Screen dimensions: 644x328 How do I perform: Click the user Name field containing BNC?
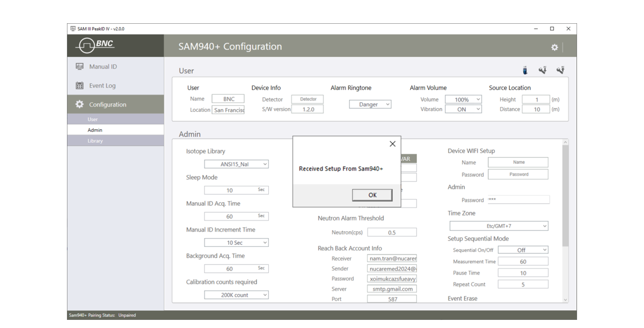pos(228,99)
